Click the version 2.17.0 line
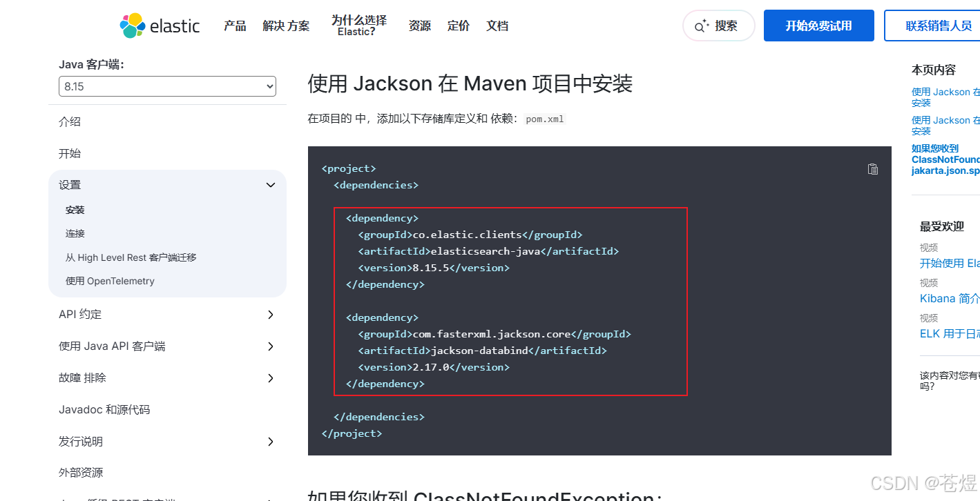The width and height of the screenshot is (980, 501). [434, 367]
